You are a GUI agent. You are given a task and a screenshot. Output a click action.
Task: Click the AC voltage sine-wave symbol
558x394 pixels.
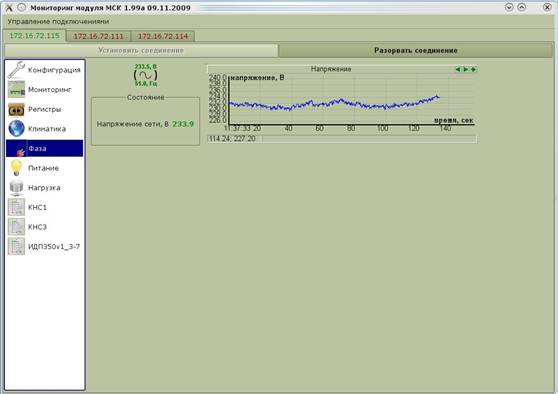145,75
